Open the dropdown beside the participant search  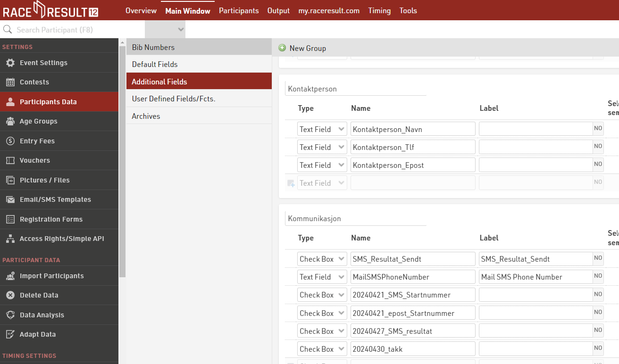(165, 29)
